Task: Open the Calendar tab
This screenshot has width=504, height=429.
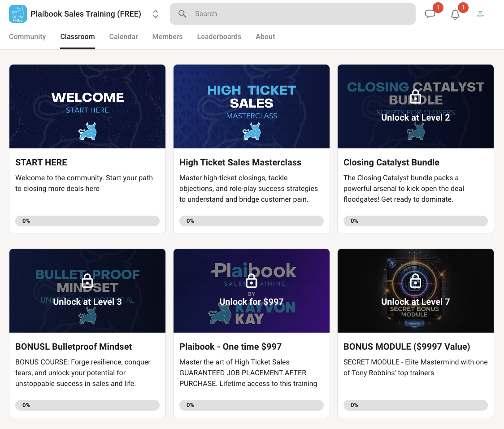Action: 123,37
